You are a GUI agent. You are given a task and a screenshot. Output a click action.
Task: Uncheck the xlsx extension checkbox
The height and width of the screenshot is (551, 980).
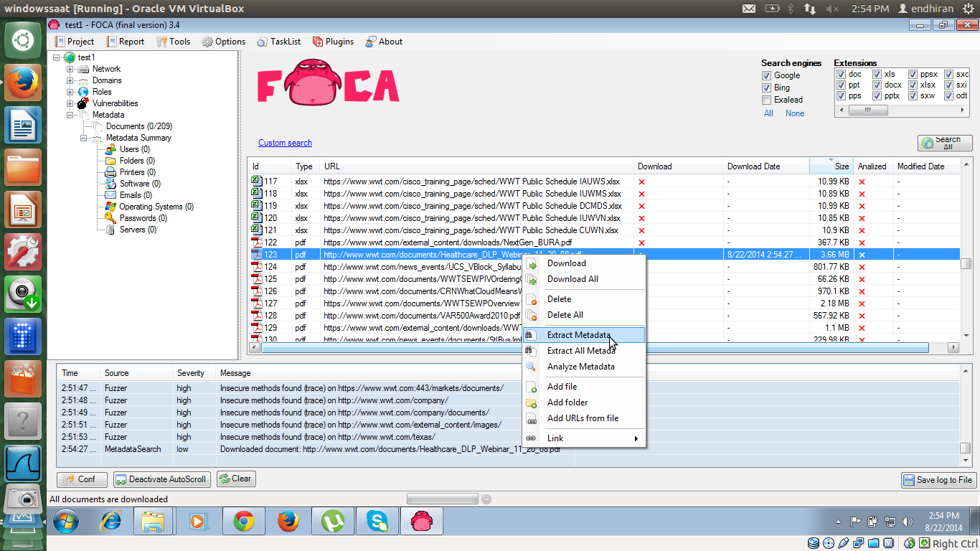click(913, 85)
